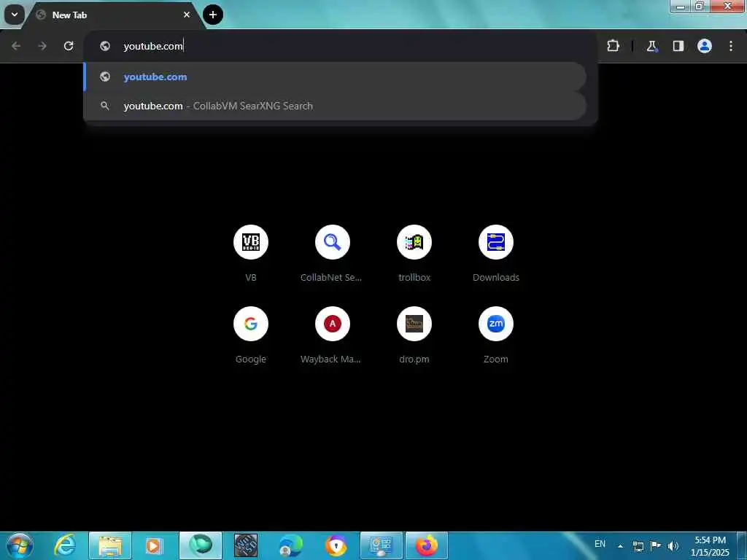The image size is (747, 560).
Task: Open the control panel taskbar icon
Action: point(381,545)
